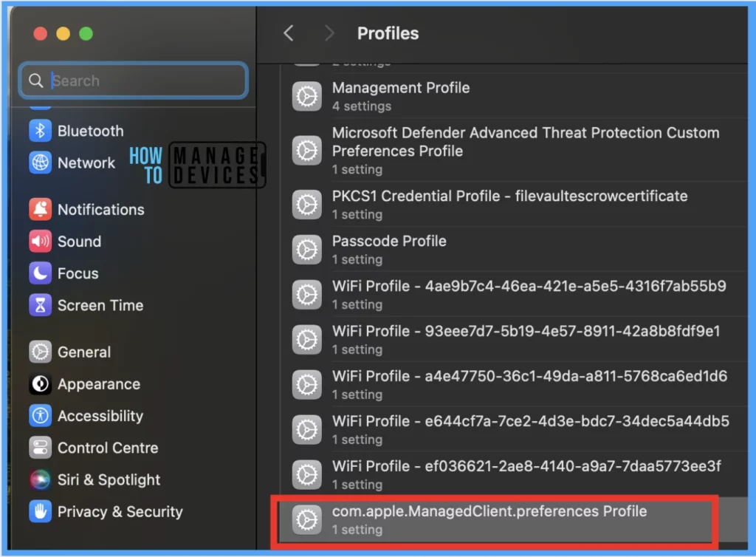The height and width of the screenshot is (557, 756).
Task: Open the Focus moon icon
Action: (x=40, y=273)
